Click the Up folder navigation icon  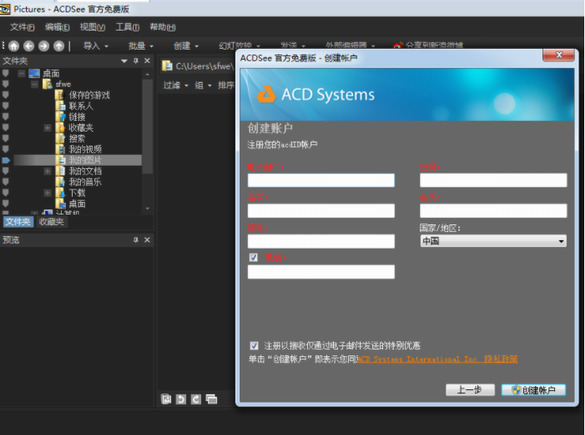coord(59,46)
